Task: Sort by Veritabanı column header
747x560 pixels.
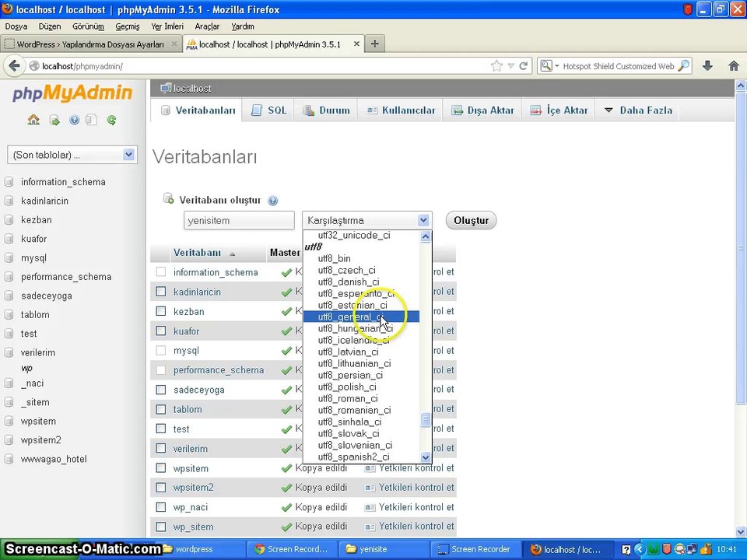Action: [197, 253]
